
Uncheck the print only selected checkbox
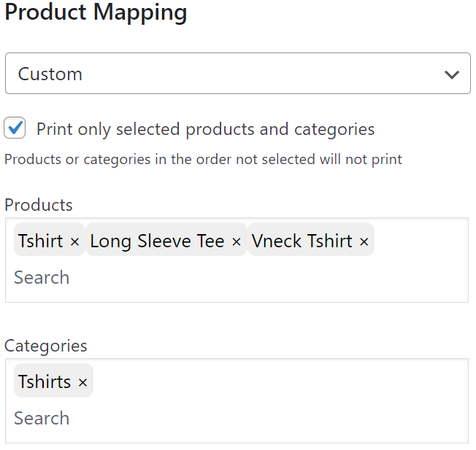coord(15,128)
